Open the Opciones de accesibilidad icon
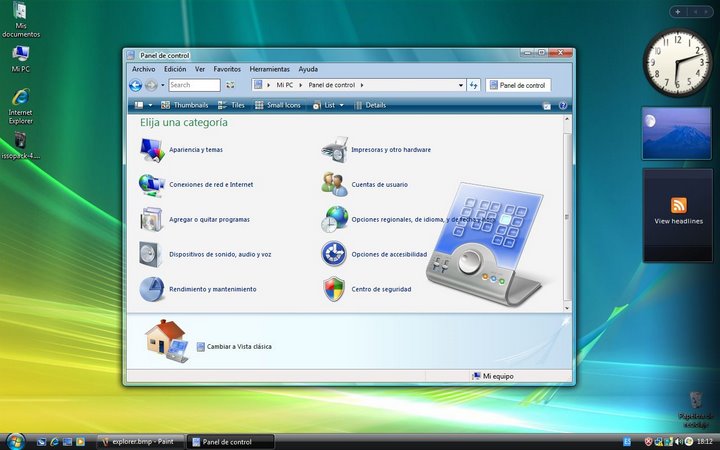Viewport: 720px width, 450px height. coord(334,254)
